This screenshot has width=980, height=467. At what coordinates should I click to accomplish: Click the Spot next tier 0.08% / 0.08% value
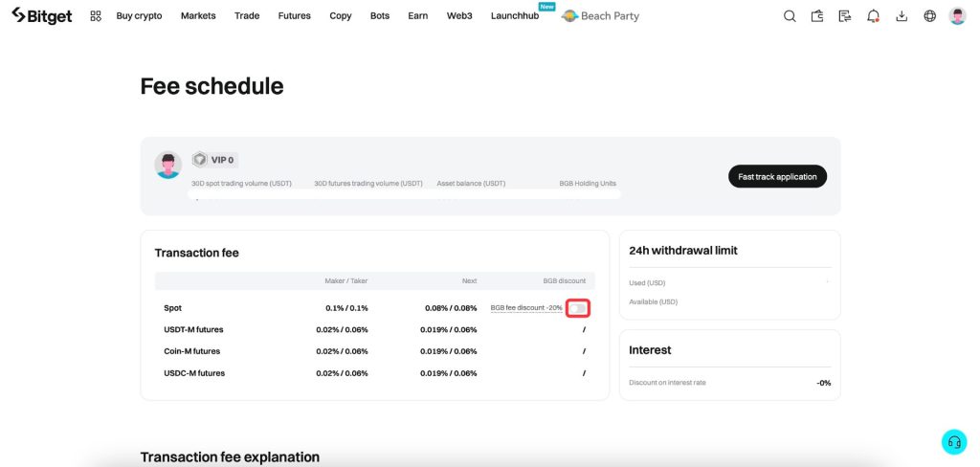point(450,308)
